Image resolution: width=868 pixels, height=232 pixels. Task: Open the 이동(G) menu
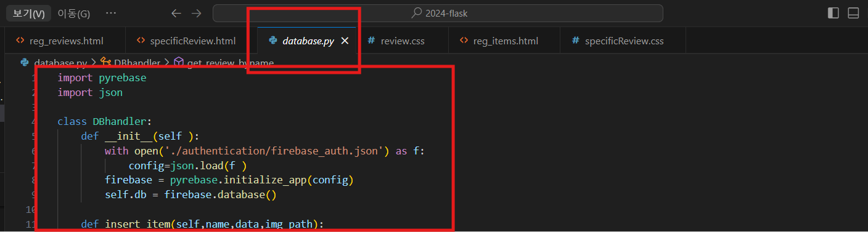pos(73,14)
